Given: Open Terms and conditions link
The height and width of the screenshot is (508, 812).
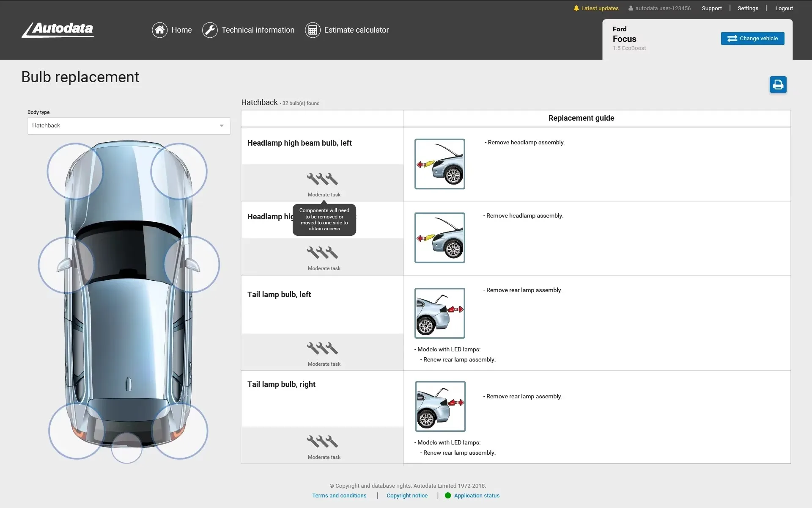Looking at the screenshot, I should coord(339,495).
